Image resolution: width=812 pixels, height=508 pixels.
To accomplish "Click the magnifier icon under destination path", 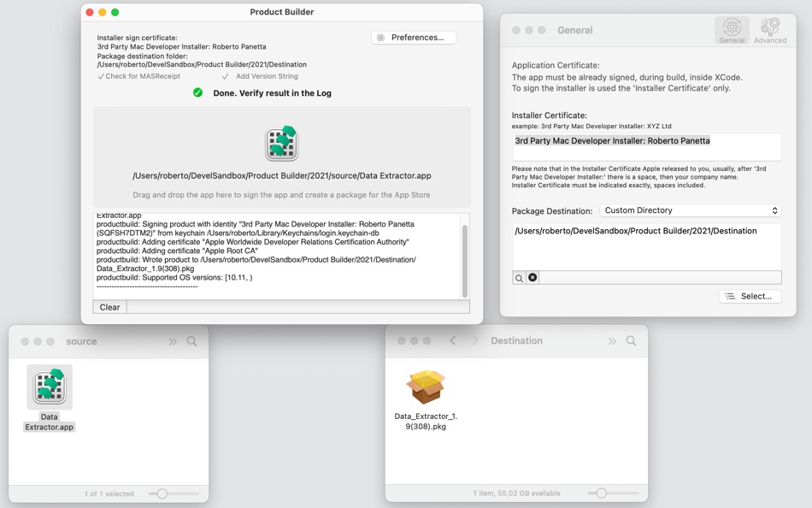I will click(x=519, y=278).
